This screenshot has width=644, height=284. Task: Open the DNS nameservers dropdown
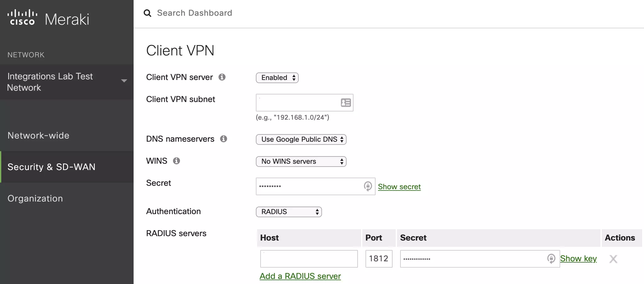[x=301, y=139]
